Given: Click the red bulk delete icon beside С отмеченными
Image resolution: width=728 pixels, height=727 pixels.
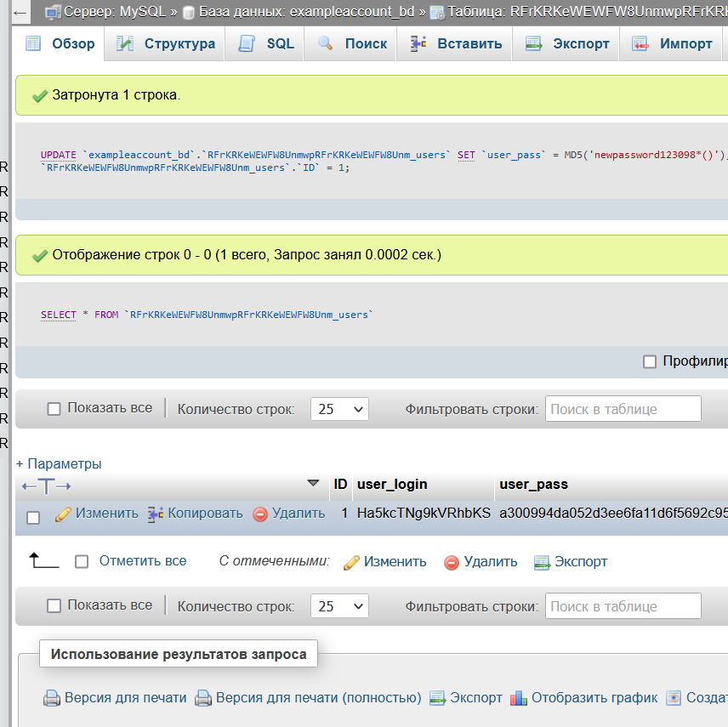Looking at the screenshot, I should (x=452, y=562).
